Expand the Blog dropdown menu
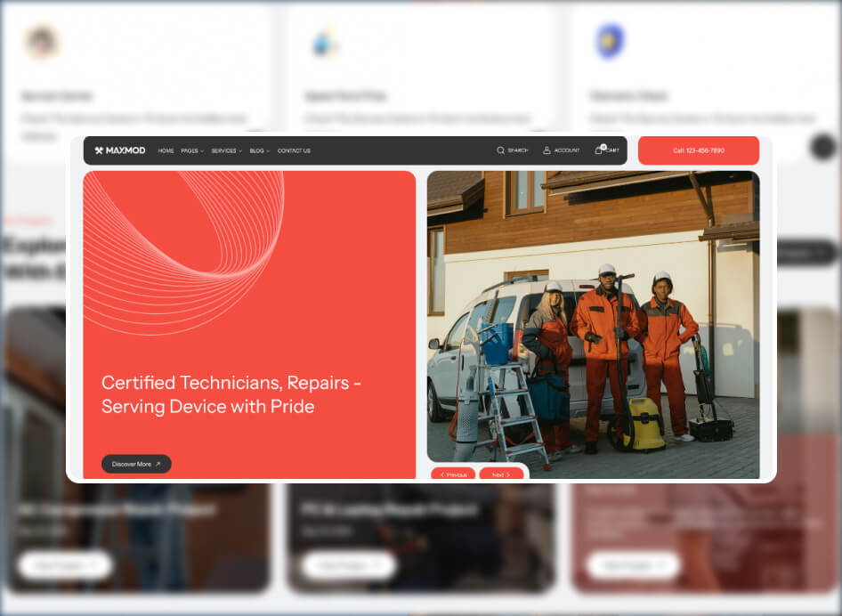The height and width of the screenshot is (616, 842). pos(259,150)
